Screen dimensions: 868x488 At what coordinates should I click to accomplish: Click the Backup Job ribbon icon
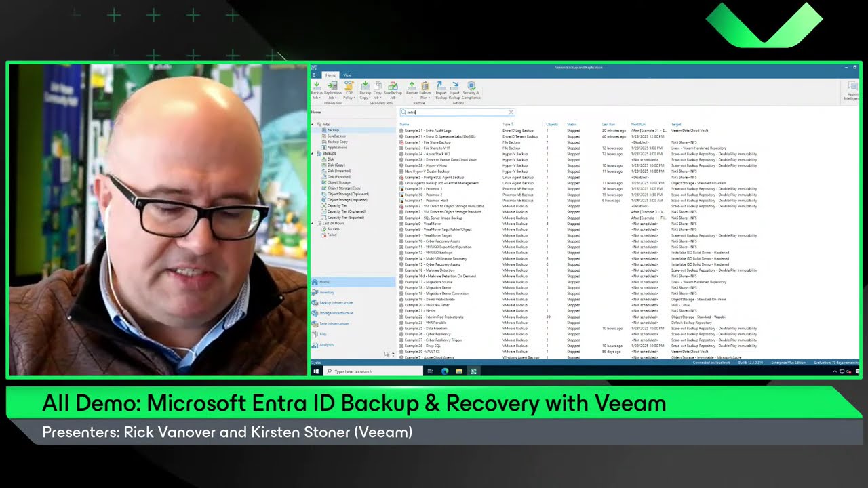pos(316,90)
